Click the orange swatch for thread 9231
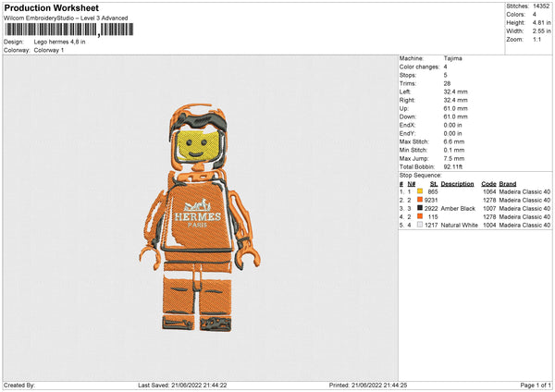The image size is (555, 392). pos(419,200)
